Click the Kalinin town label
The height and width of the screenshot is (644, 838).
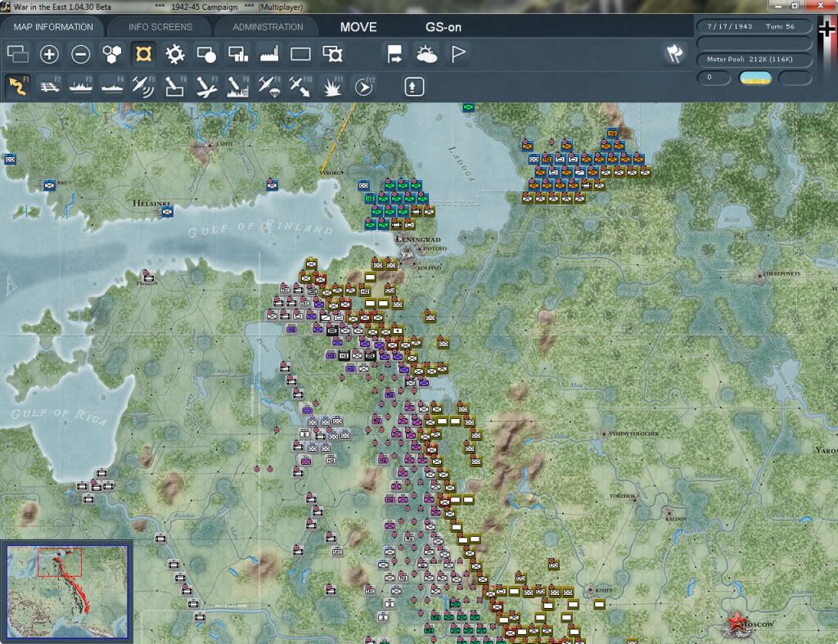[x=676, y=519]
